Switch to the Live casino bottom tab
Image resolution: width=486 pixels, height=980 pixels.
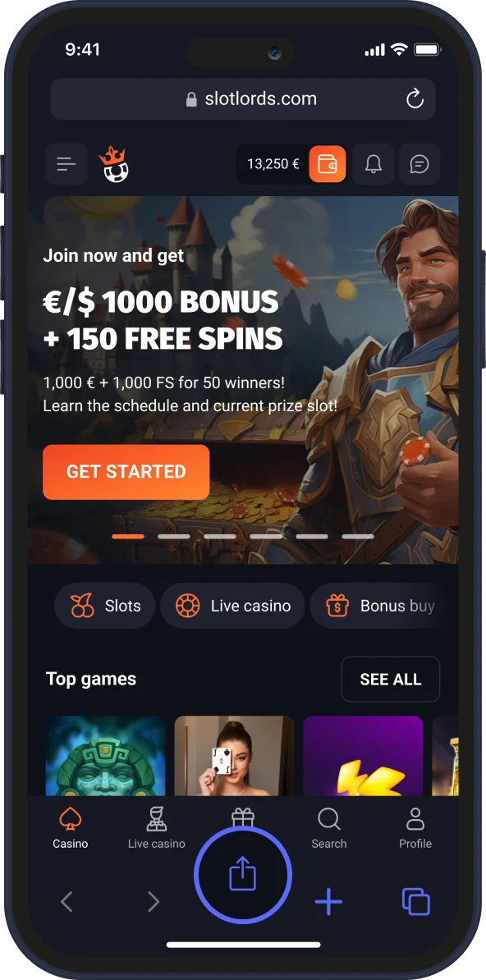pyautogui.click(x=156, y=828)
